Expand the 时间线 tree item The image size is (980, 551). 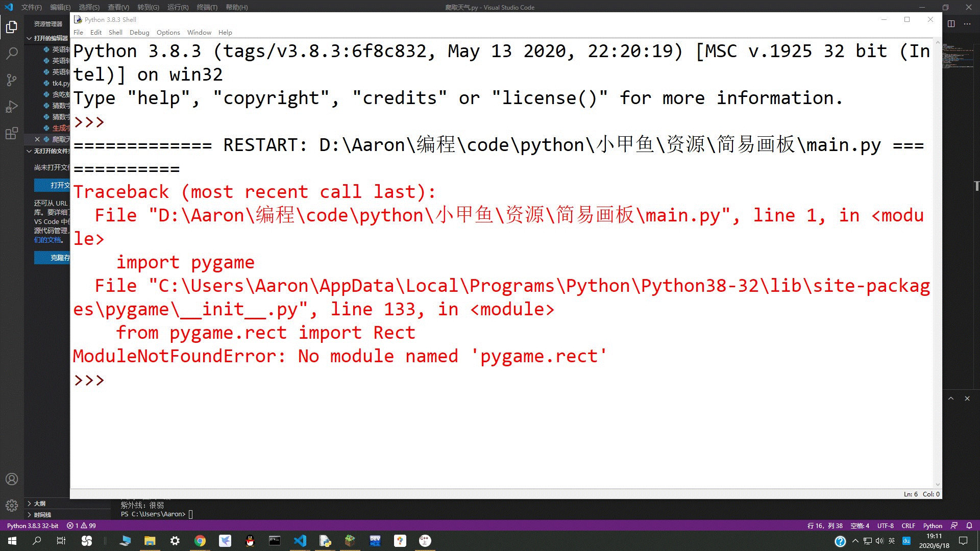28,515
